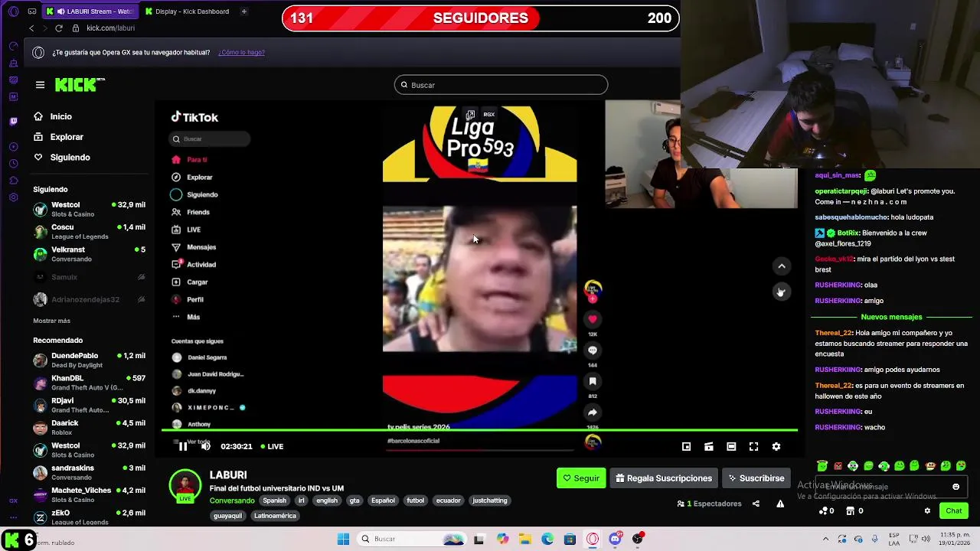
Task: Click the Suscribirse button
Action: pos(756,478)
